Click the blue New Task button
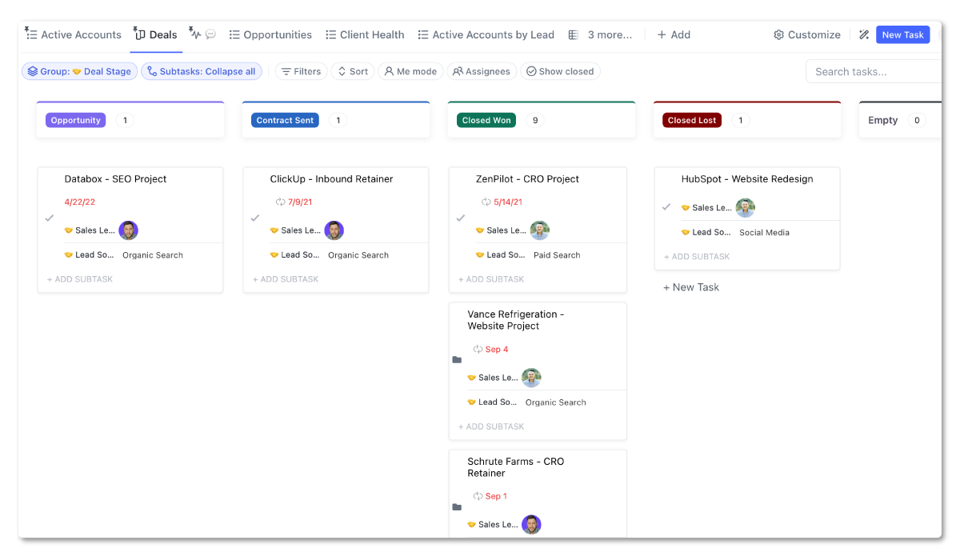960x560 pixels. 903,34
